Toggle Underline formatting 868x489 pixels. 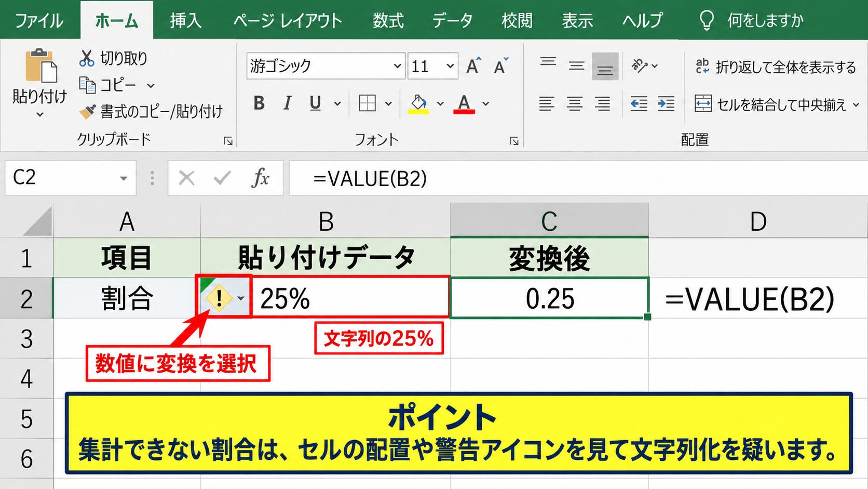click(x=315, y=103)
